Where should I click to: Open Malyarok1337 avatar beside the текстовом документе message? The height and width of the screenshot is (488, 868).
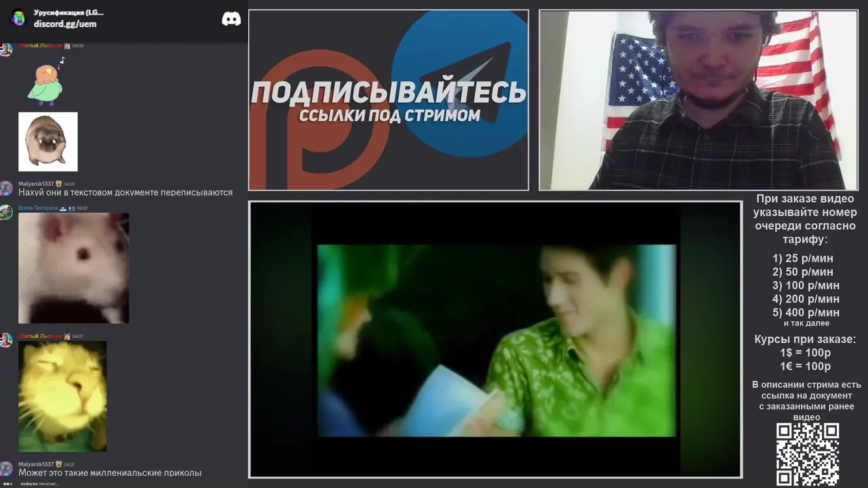[6, 188]
